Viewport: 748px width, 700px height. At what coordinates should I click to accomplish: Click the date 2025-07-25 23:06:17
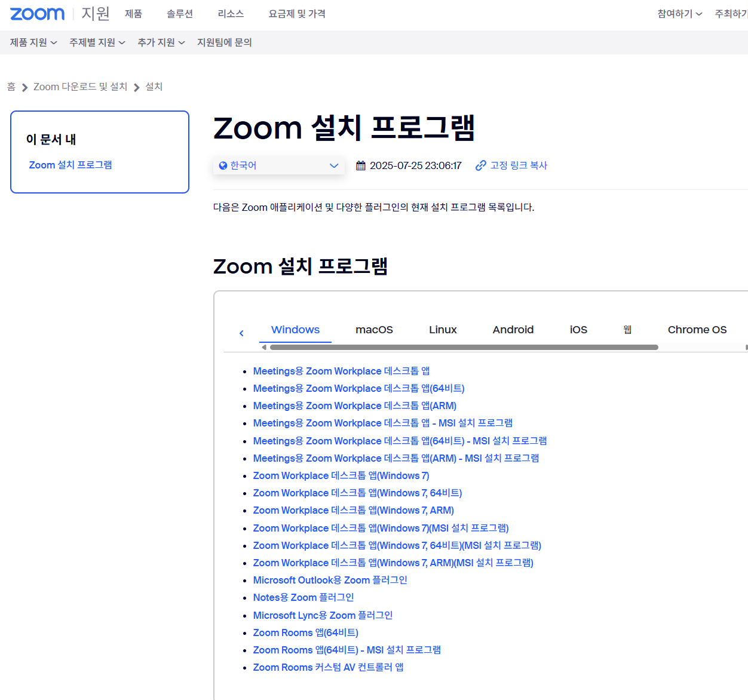tap(416, 165)
